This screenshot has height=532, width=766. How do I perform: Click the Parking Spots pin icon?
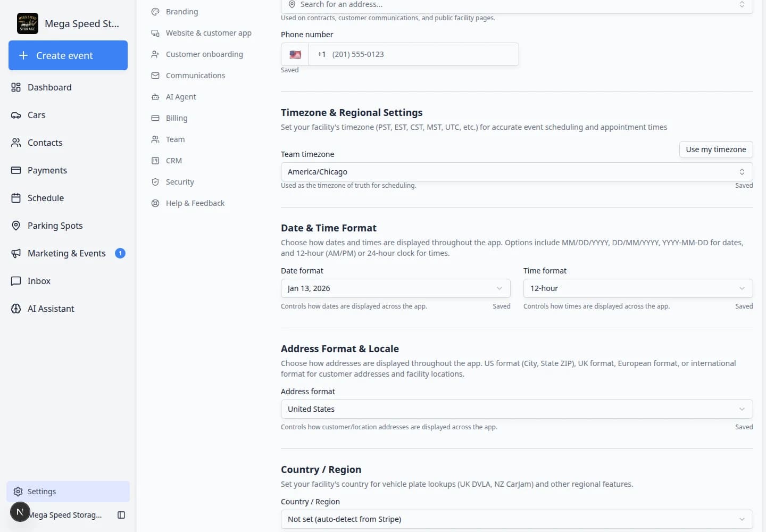tap(16, 226)
